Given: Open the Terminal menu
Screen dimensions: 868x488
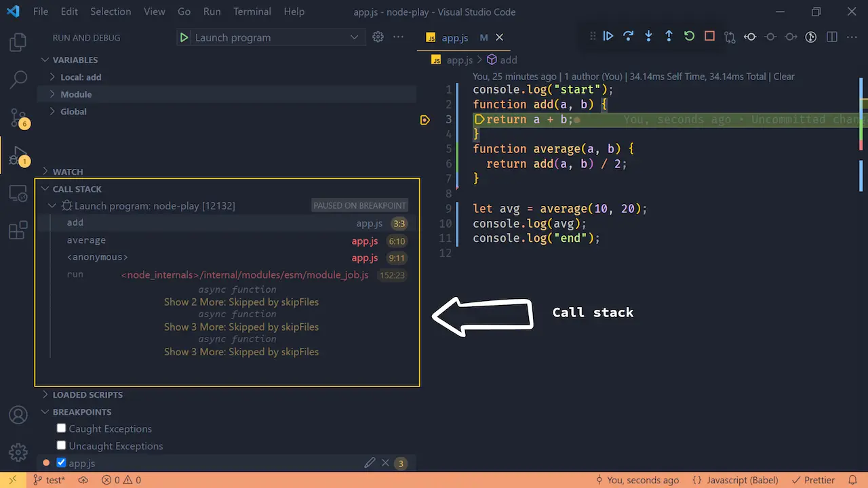Looking at the screenshot, I should click(x=252, y=12).
